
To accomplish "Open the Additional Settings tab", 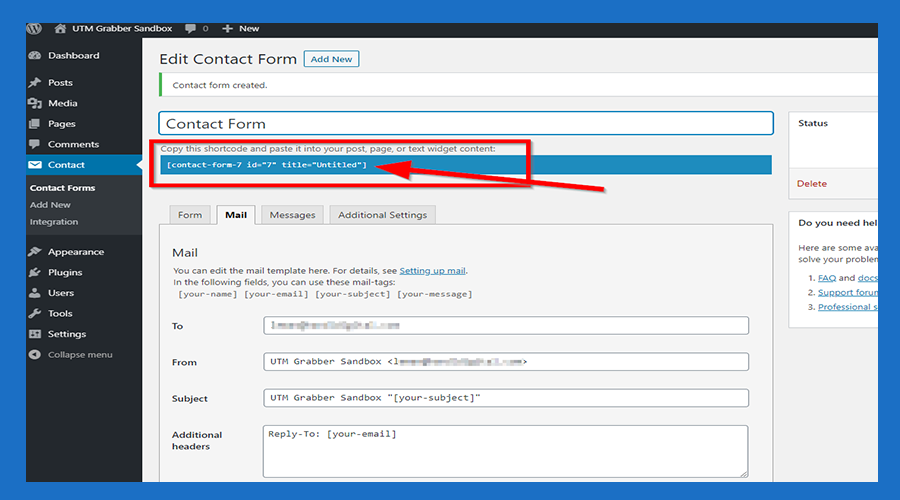I will click(382, 215).
